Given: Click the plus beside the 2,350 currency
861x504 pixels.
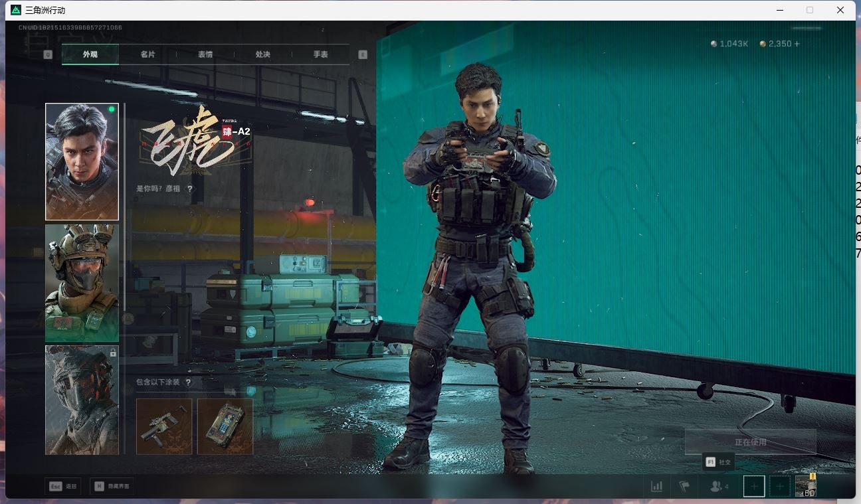Looking at the screenshot, I should 797,44.
